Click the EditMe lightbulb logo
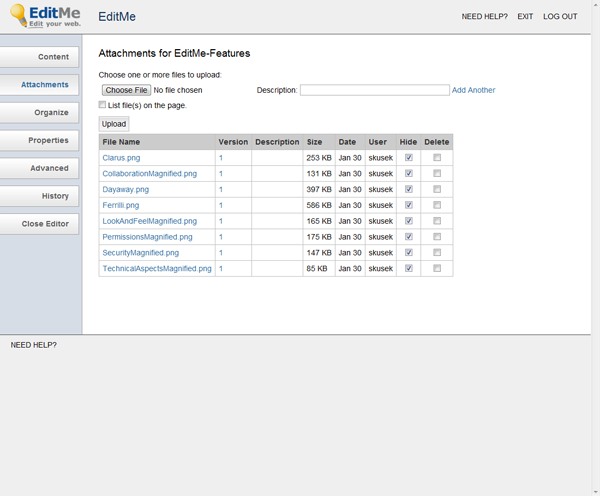Image resolution: width=600 pixels, height=496 pixels. tap(45, 16)
